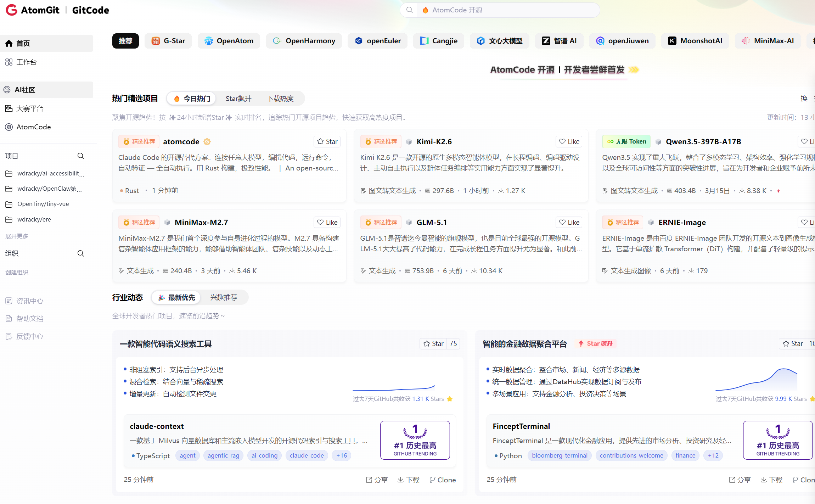The width and height of the screenshot is (815, 504).
Task: Open wdracky/ai-accessibilit... project
Action: [x=51, y=173]
